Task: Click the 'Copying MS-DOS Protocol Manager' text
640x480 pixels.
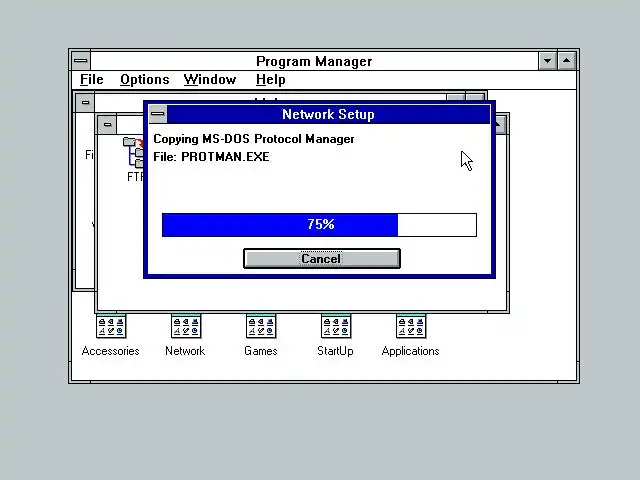Action: pos(254,139)
